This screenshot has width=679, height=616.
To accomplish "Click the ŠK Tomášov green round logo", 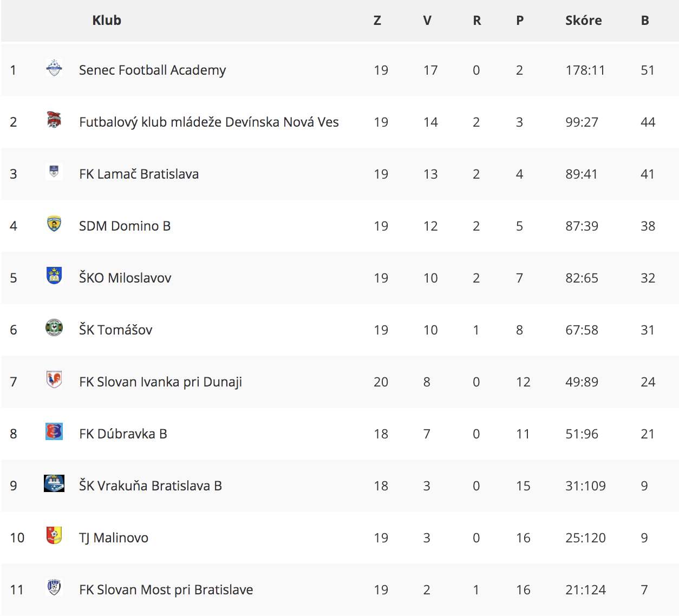I will pyautogui.click(x=54, y=327).
